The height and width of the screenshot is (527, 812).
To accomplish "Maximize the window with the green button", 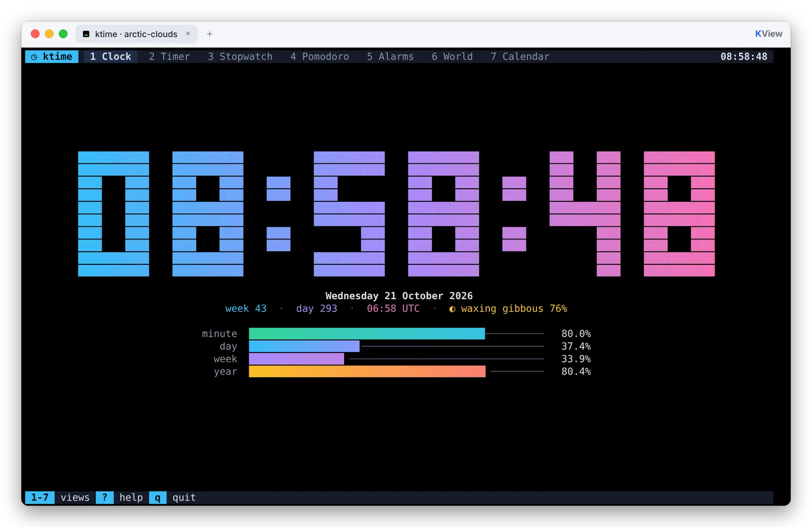I will coord(63,34).
